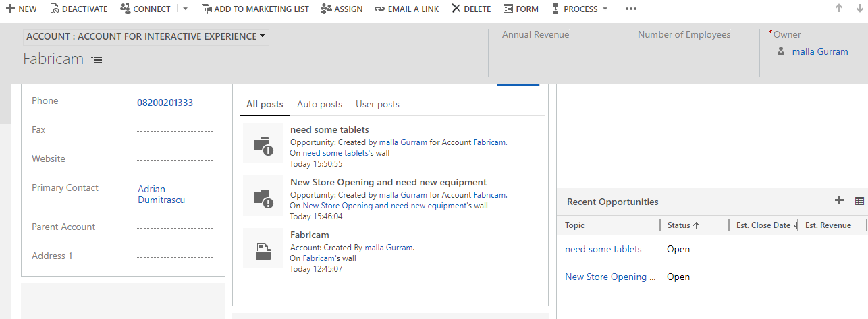Viewport: 868px width, 319px height.
Task: Open the Fabricam record navigation menu
Action: click(97, 60)
